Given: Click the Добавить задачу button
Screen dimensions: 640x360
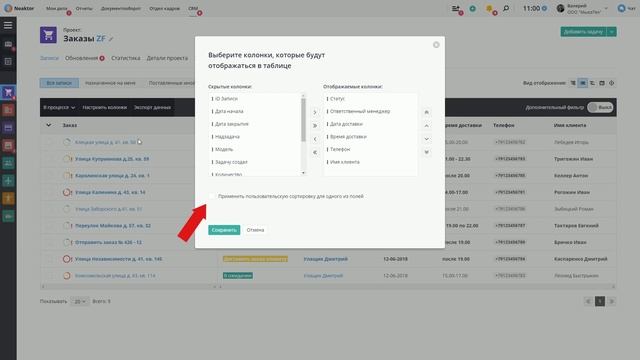Looking at the screenshot, I should point(583,32).
